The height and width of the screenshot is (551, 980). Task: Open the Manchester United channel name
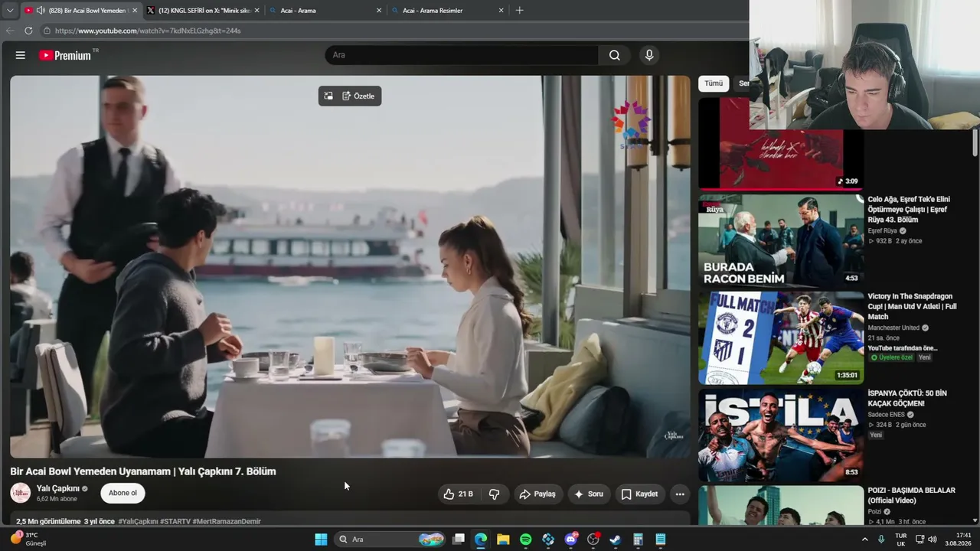coord(893,328)
